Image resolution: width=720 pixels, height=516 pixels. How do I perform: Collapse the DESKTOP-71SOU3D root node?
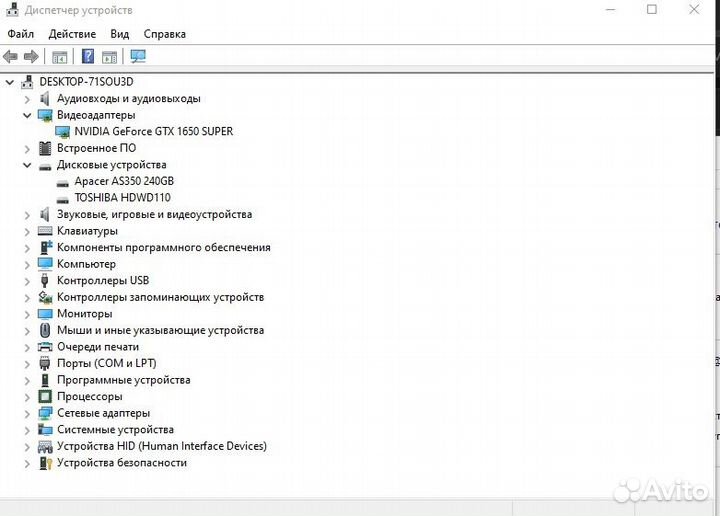coord(10,82)
